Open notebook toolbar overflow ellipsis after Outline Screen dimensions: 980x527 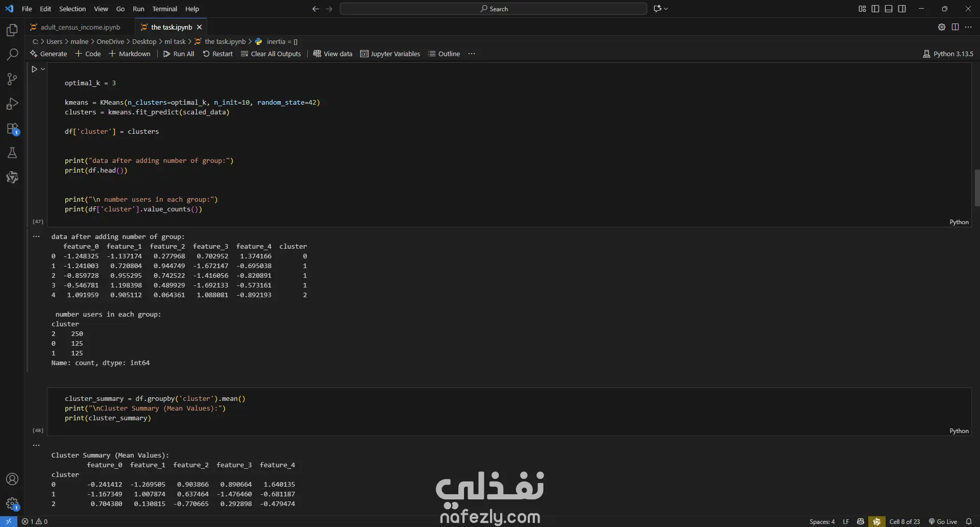tap(472, 54)
